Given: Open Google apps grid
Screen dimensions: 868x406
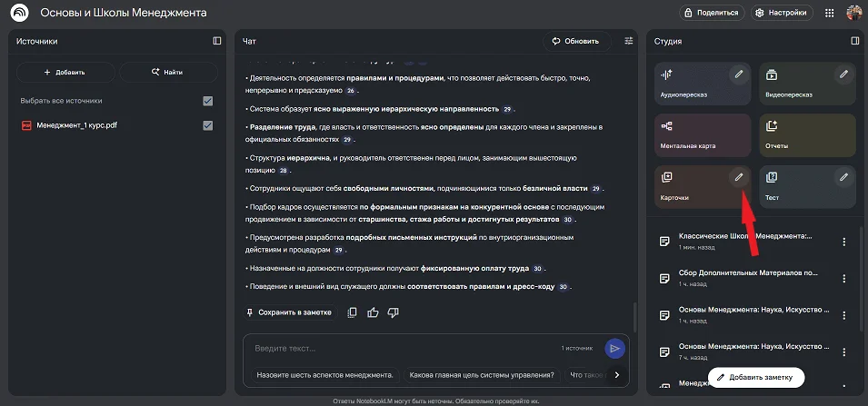Looking at the screenshot, I should (x=829, y=13).
